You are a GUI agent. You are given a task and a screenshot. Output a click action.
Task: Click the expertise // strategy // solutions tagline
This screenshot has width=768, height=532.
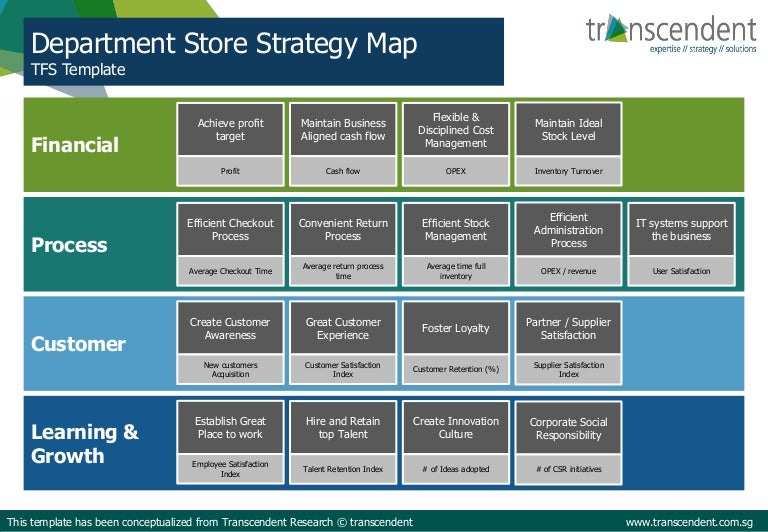point(703,49)
